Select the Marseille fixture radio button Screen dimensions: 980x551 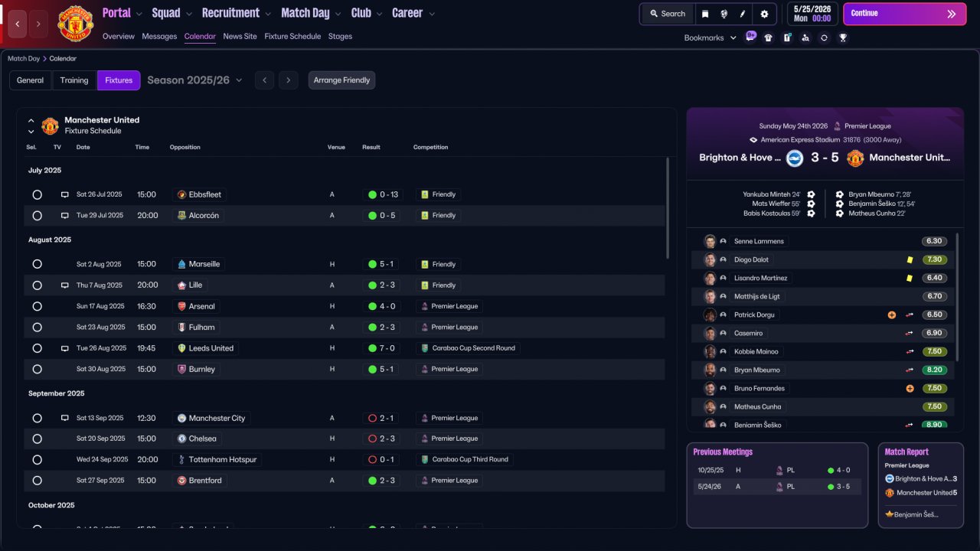click(37, 264)
